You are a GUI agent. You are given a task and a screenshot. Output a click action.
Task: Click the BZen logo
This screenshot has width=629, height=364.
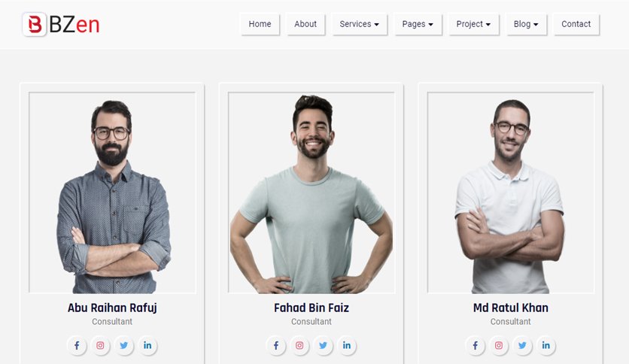61,25
